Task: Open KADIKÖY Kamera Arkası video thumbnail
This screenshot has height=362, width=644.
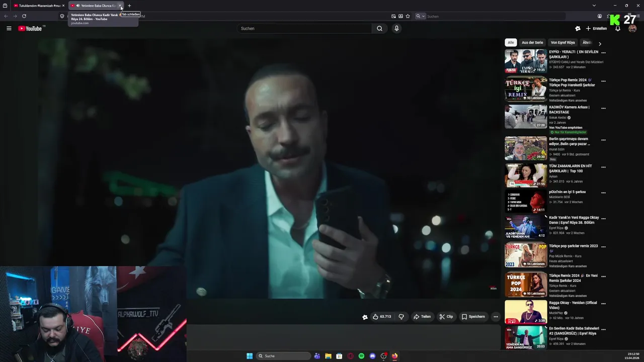Action: (526, 116)
